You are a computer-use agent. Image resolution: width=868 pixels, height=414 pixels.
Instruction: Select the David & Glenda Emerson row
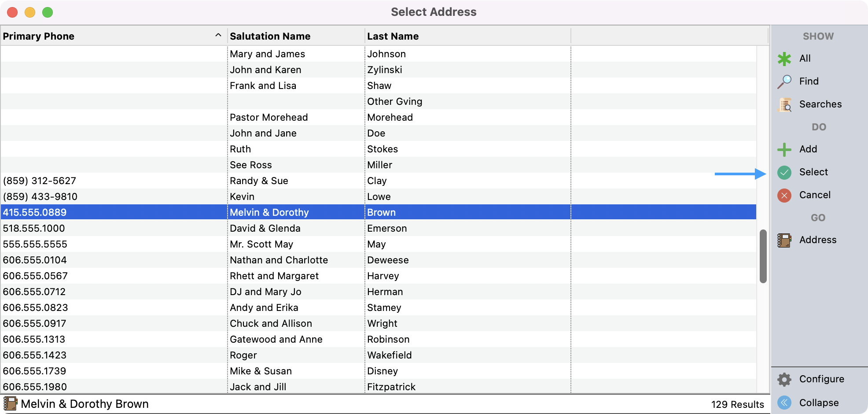click(x=265, y=228)
